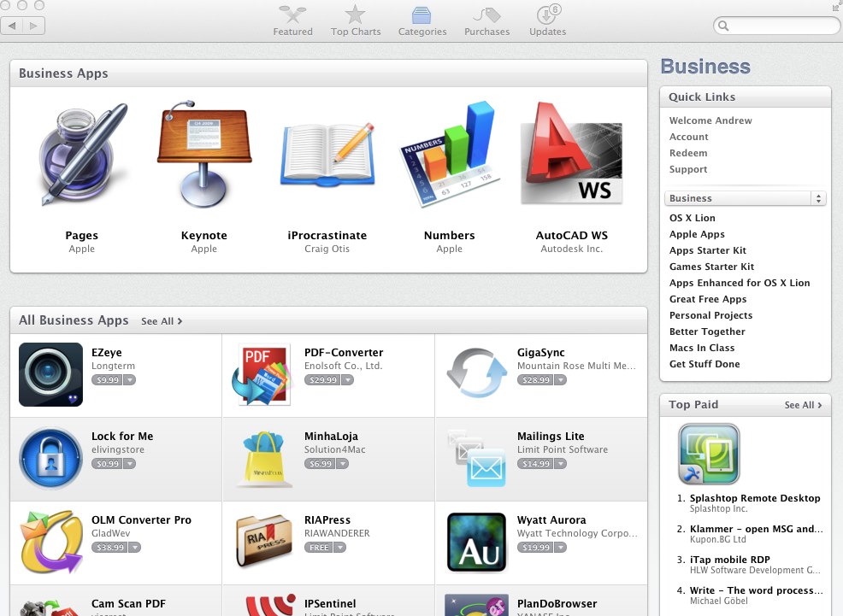The width and height of the screenshot is (843, 616).
Task: Click See All beside All Business Apps
Action: (162, 321)
